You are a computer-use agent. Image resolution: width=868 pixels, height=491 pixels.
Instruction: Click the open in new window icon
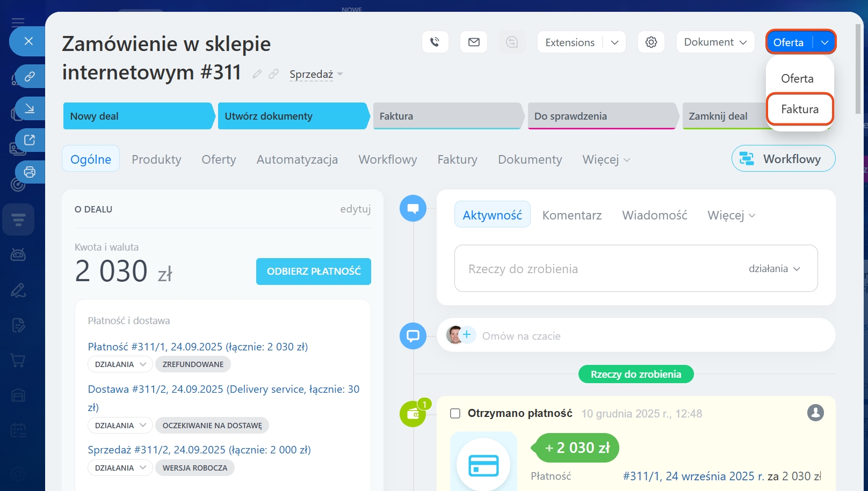tap(30, 140)
